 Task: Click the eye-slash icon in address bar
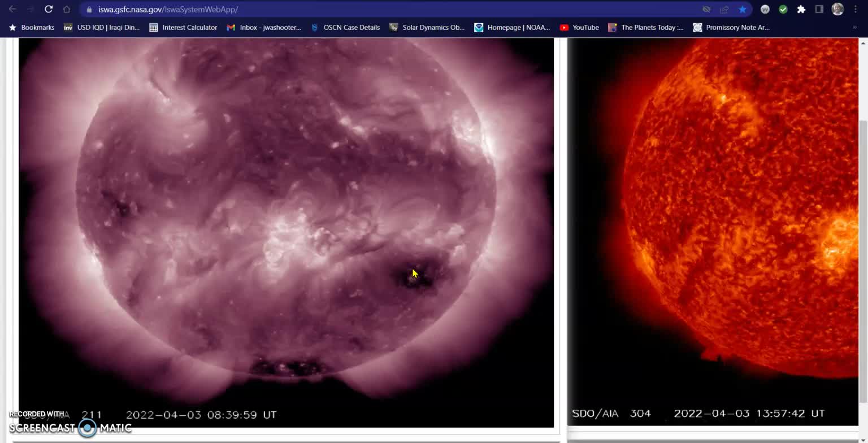coord(706,10)
